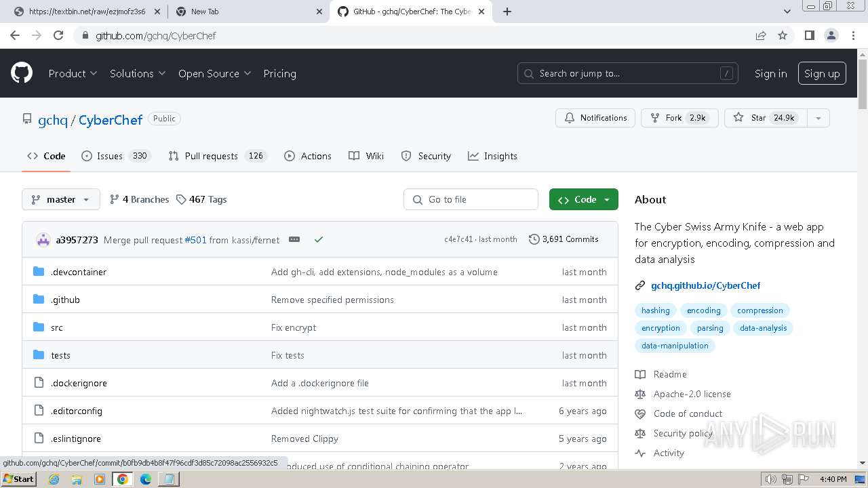Screen dimensions: 868x488
Task: Open the .dockerignore file
Action: [79, 383]
